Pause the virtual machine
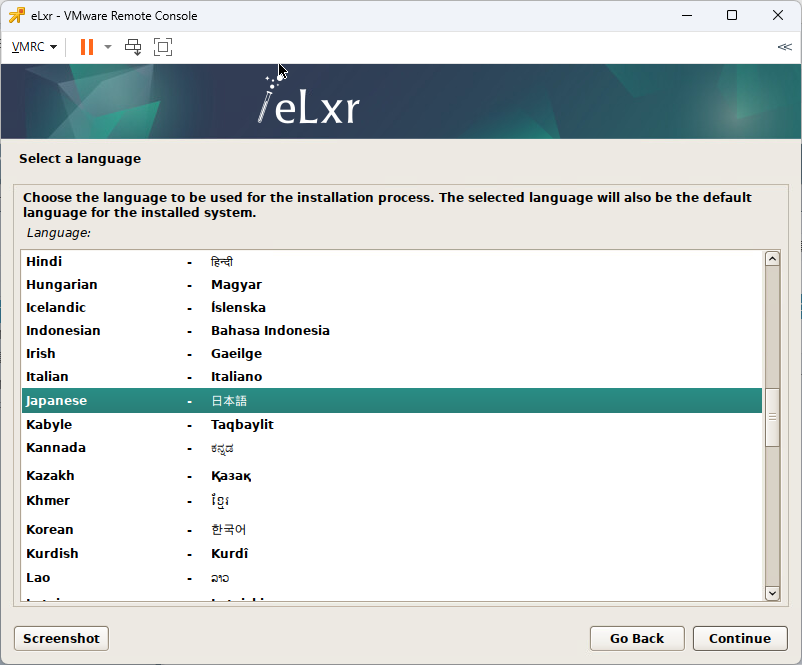 coord(87,47)
